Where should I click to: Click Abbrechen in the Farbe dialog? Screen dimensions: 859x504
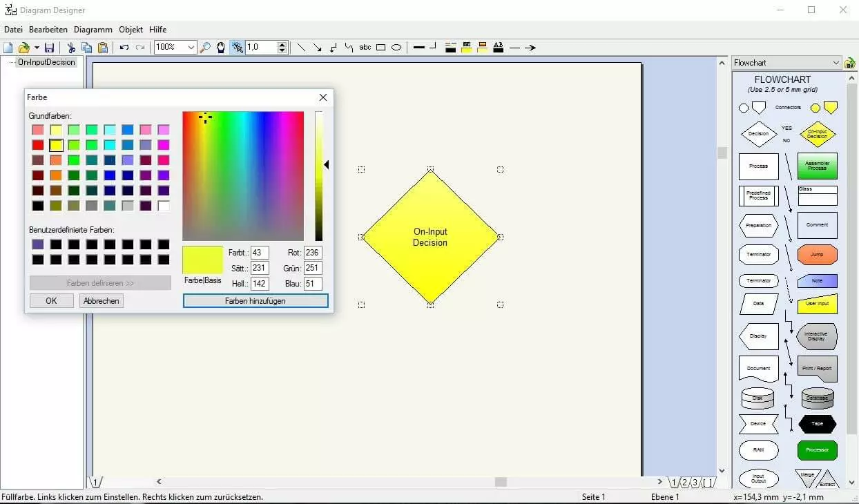[101, 300]
